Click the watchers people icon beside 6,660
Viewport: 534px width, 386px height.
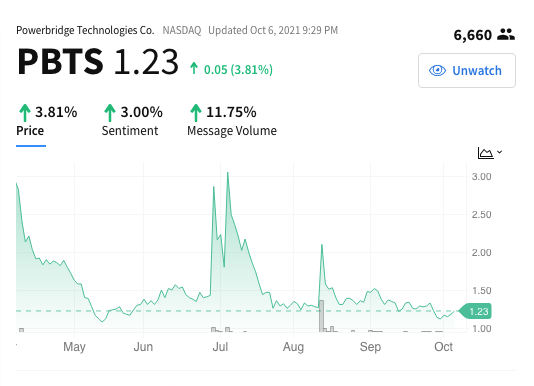506,34
